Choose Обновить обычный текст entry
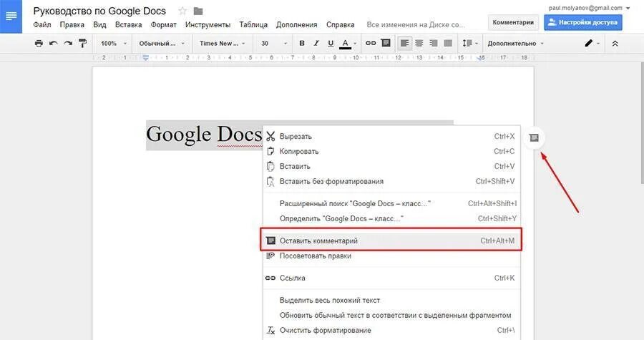Image resolution: width=644 pixels, height=340 pixels. point(391,316)
